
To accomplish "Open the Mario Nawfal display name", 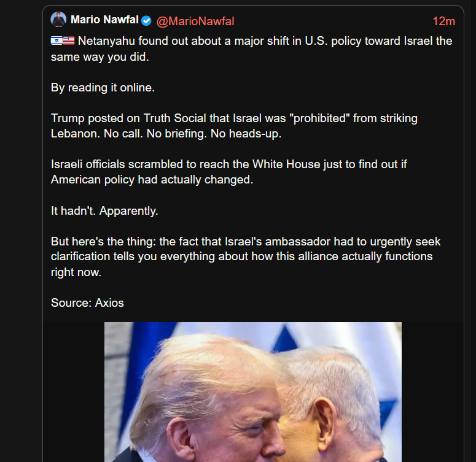I will coord(104,20).
